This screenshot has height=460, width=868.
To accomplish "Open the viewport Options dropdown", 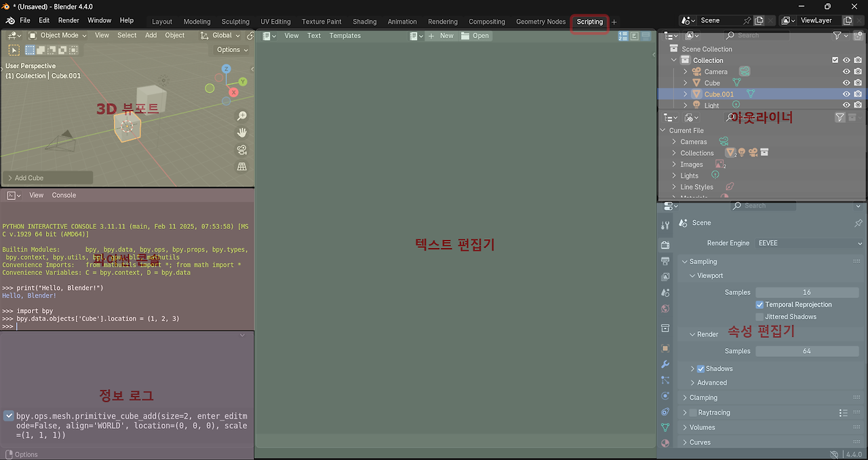I will click(x=233, y=50).
